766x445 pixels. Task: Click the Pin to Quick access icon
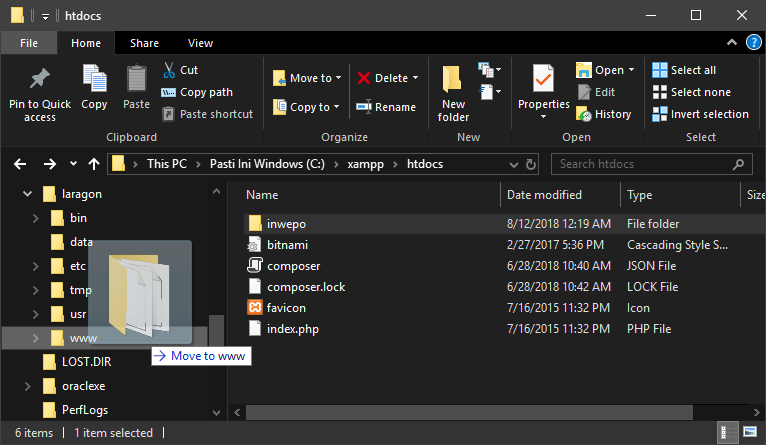tap(40, 80)
